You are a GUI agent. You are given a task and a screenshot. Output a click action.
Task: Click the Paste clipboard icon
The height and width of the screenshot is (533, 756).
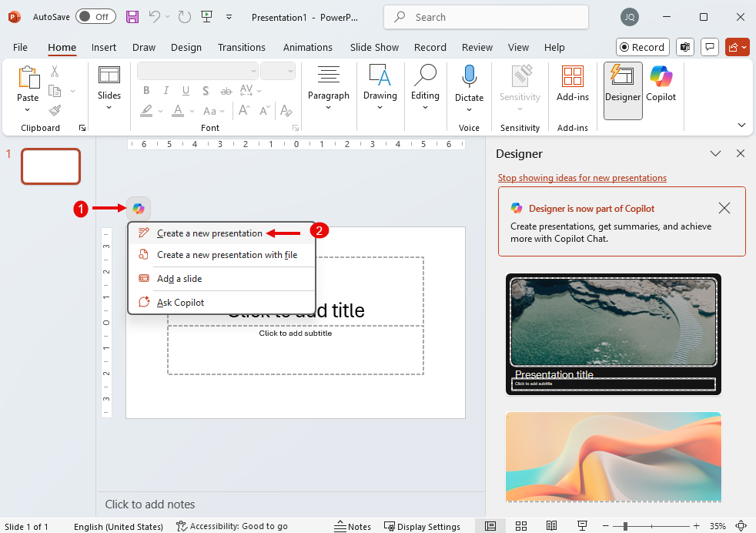[x=28, y=77]
